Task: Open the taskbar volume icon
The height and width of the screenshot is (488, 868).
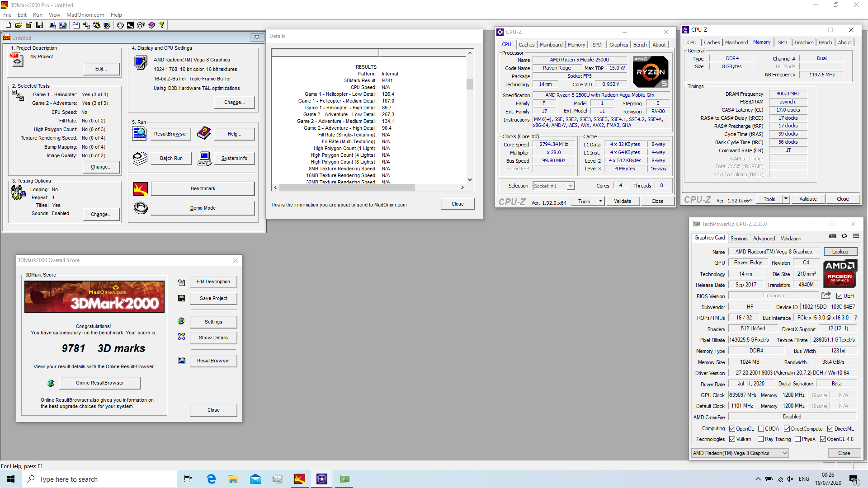Action: point(790,479)
